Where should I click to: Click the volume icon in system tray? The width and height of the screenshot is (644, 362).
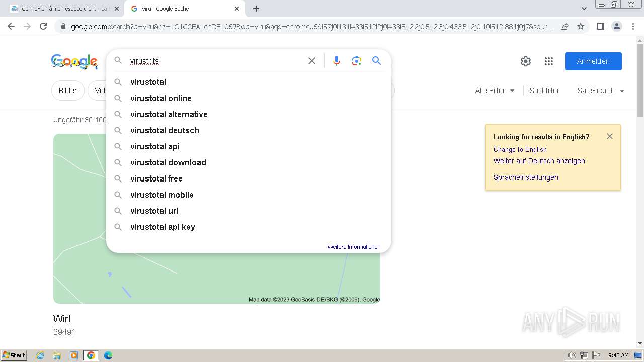pos(572,355)
